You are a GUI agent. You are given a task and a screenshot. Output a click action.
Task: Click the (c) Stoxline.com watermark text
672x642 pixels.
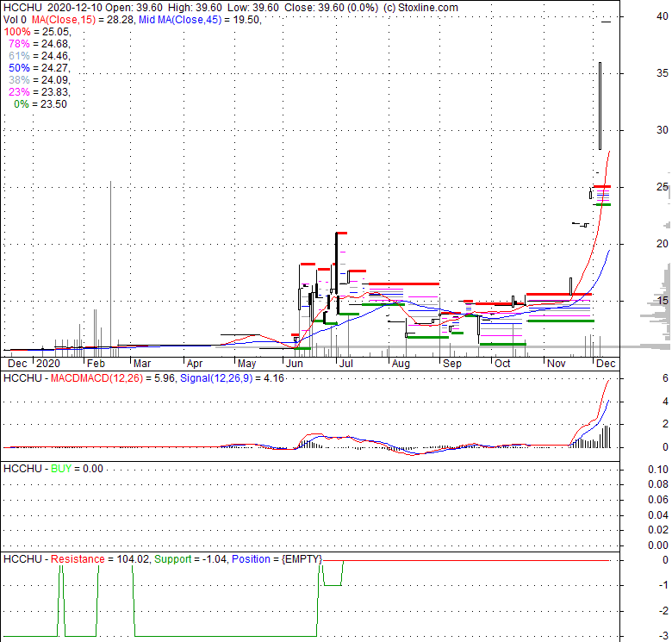point(420,8)
